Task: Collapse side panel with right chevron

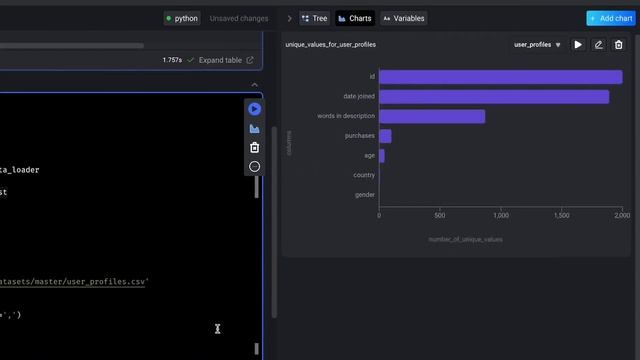Action: 289,18
